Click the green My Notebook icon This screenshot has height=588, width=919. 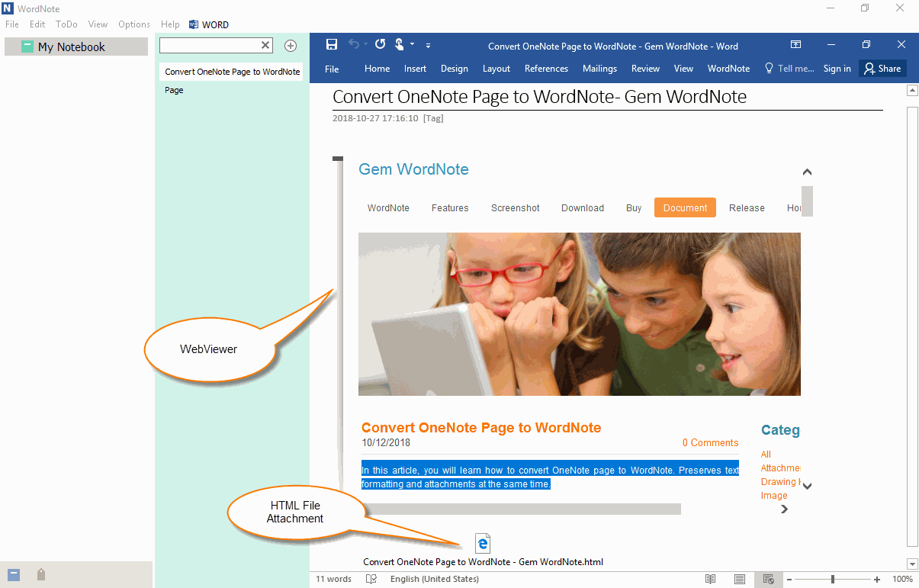(27, 47)
